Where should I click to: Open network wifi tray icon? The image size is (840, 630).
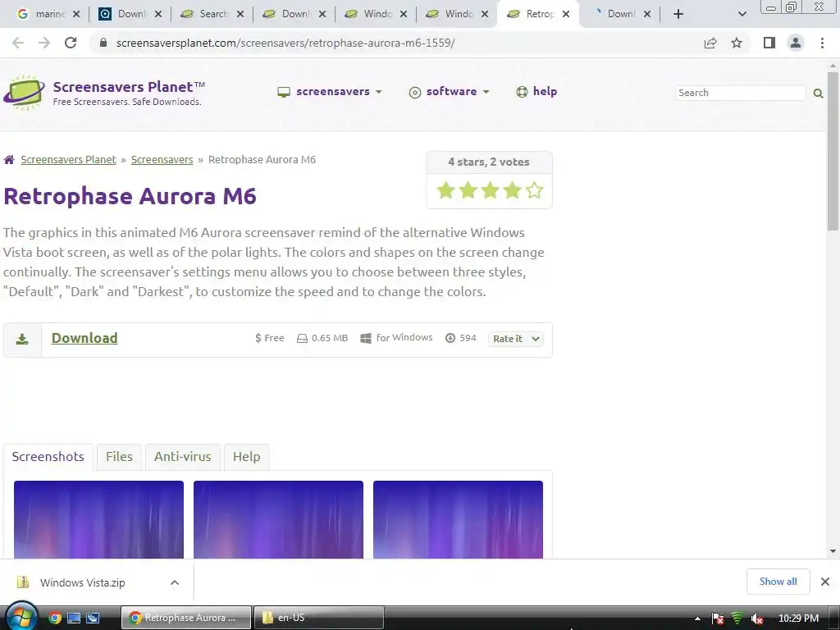point(737,619)
